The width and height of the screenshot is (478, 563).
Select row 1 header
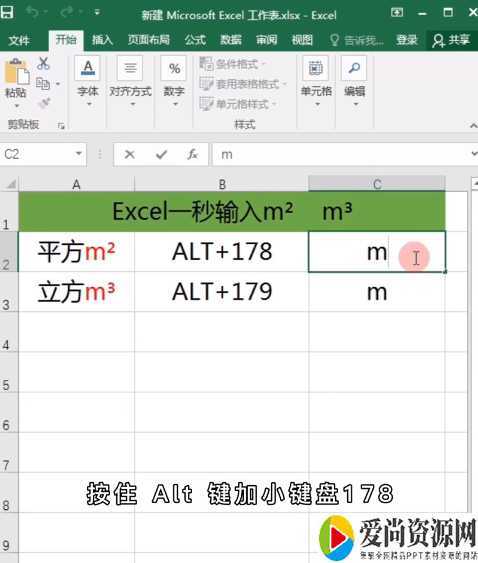tap(9, 212)
